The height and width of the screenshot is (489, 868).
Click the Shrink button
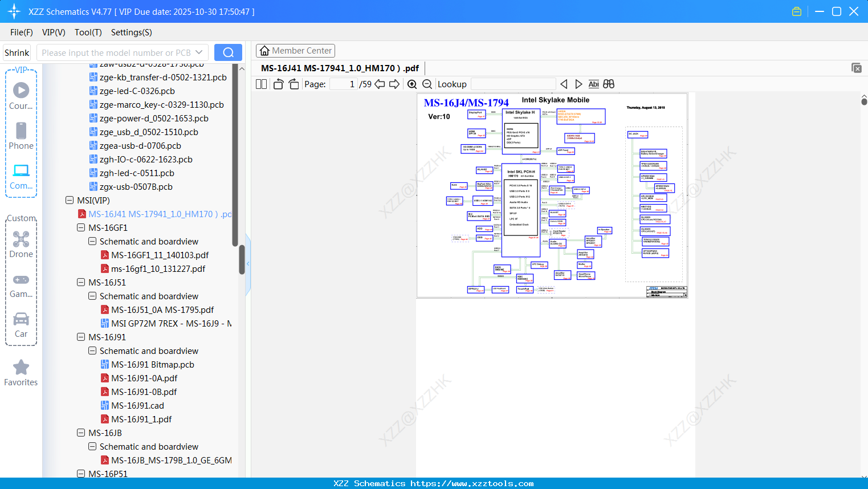(x=17, y=52)
